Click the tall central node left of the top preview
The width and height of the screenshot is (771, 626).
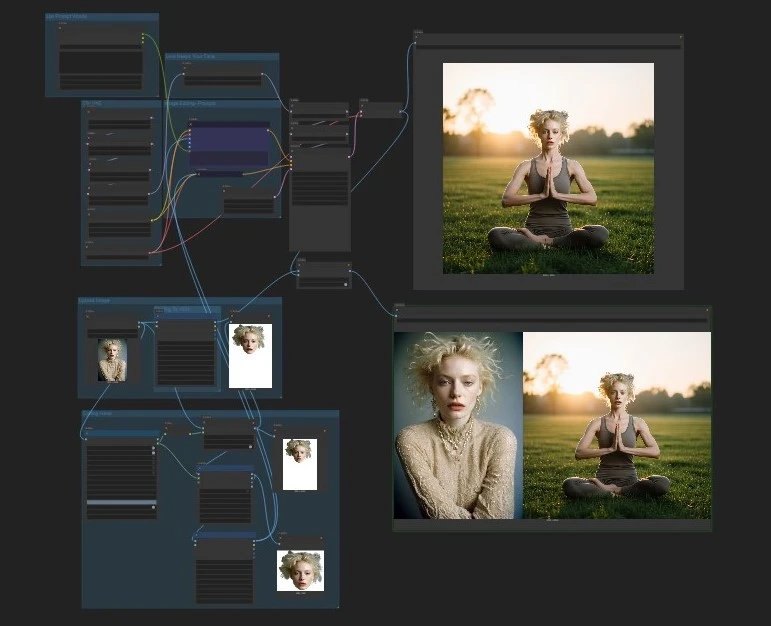[x=320, y=200]
